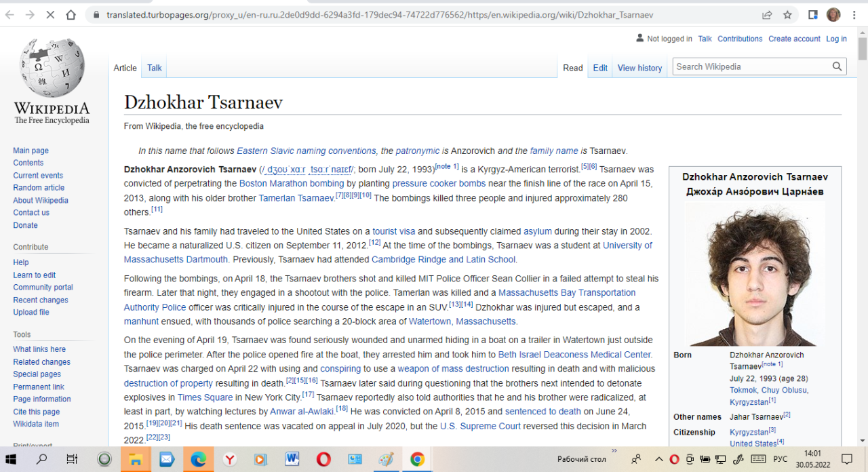Follow the Eastern Slavic naming conventions link
The image size is (868, 472).
tap(307, 151)
